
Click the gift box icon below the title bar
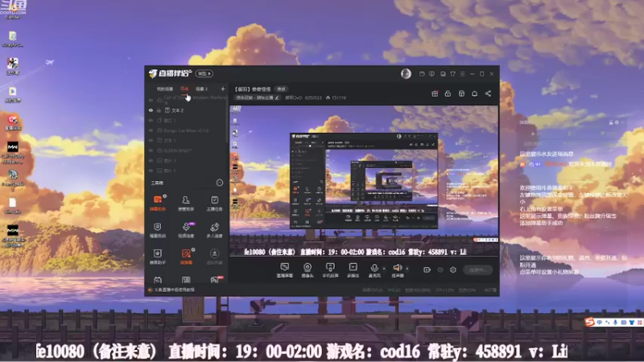[x=435, y=93]
